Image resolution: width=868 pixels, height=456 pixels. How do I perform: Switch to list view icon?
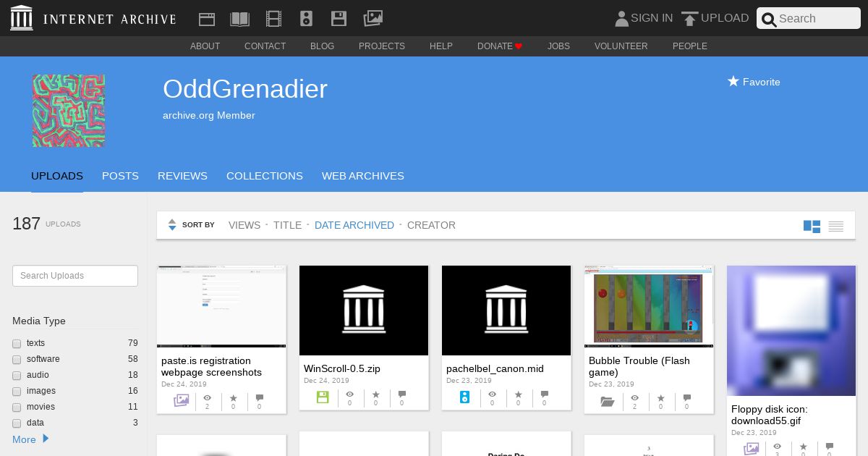point(836,227)
